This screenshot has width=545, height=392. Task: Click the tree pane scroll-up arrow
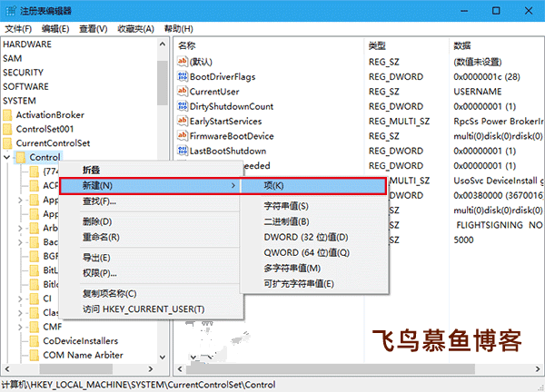(x=163, y=44)
